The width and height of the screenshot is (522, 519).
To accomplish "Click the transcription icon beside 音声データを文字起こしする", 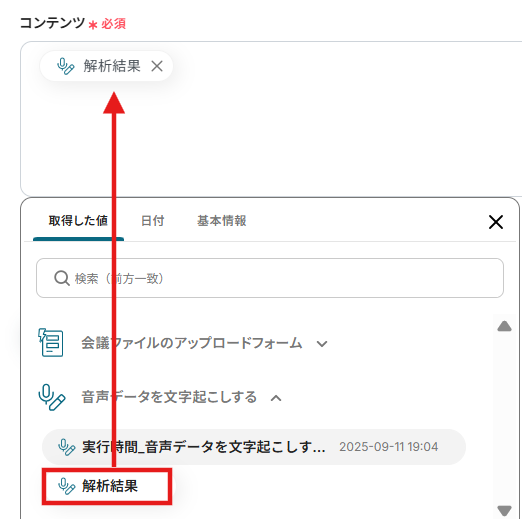I will point(52,397).
